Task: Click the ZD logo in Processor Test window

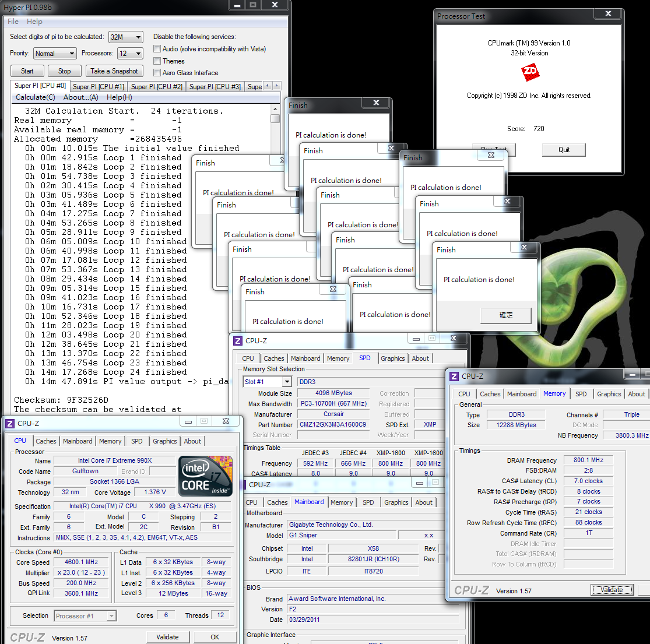Action: [x=530, y=72]
